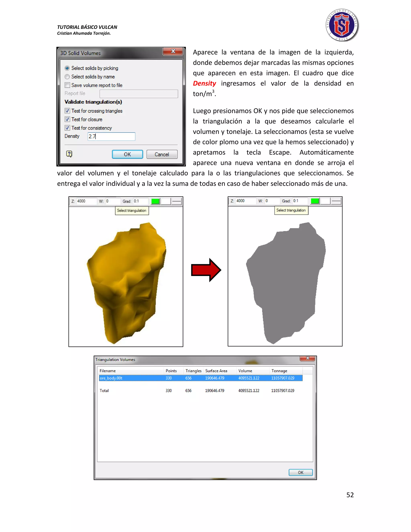The image size is (411, 532).
Task: Toggle 'Test for consistency' checkbox
Action: 67,128
